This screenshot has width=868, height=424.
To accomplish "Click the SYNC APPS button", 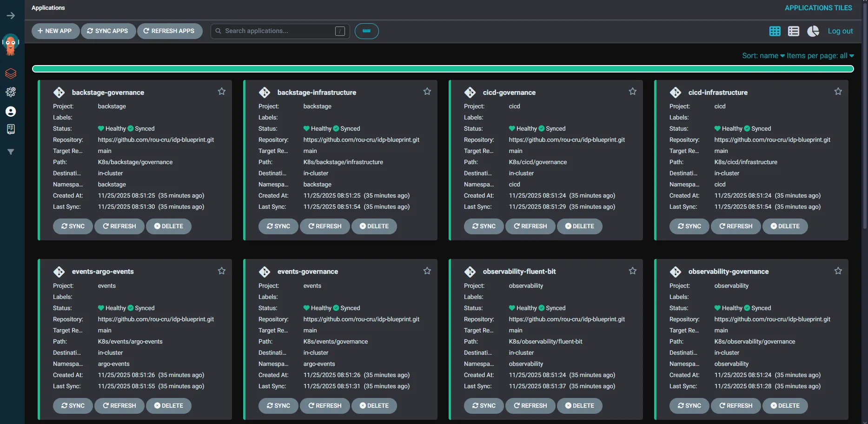I will [108, 31].
